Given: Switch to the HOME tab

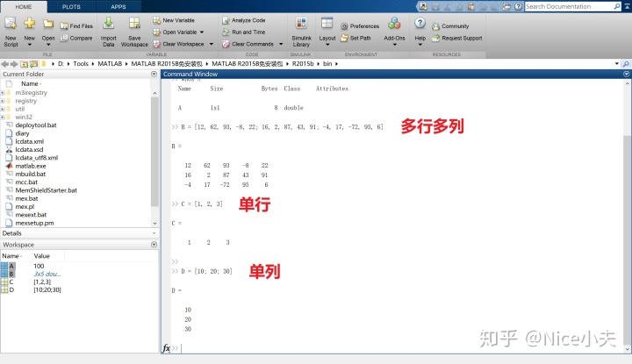Looking at the screenshot, I should pyautogui.click(x=24, y=7).
